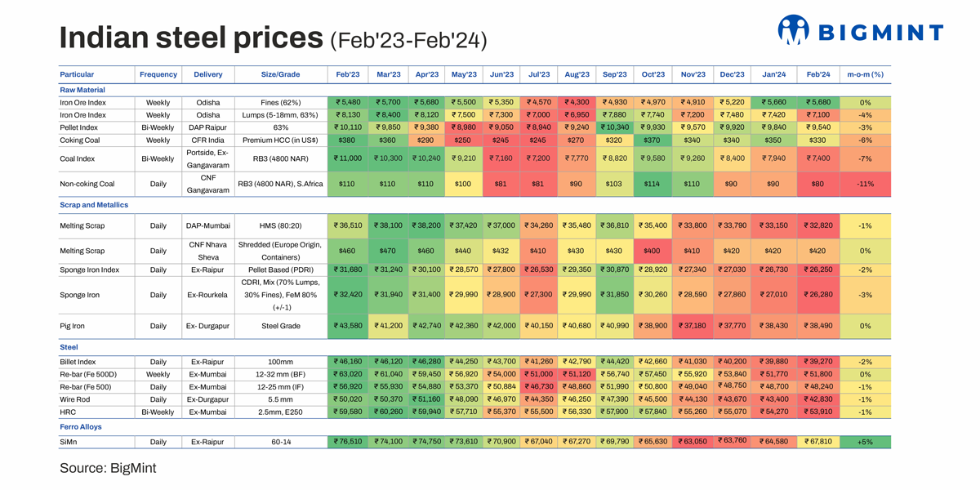Select the "Steel" section heading
Viewport: 980px width, 490px height.
[69, 347]
